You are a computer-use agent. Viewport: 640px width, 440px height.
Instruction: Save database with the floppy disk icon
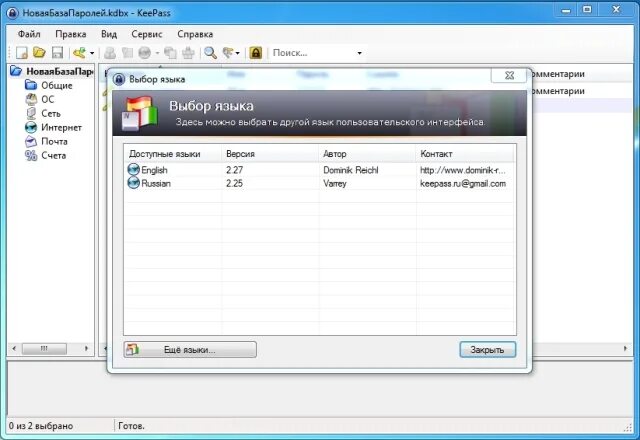pyautogui.click(x=57, y=53)
